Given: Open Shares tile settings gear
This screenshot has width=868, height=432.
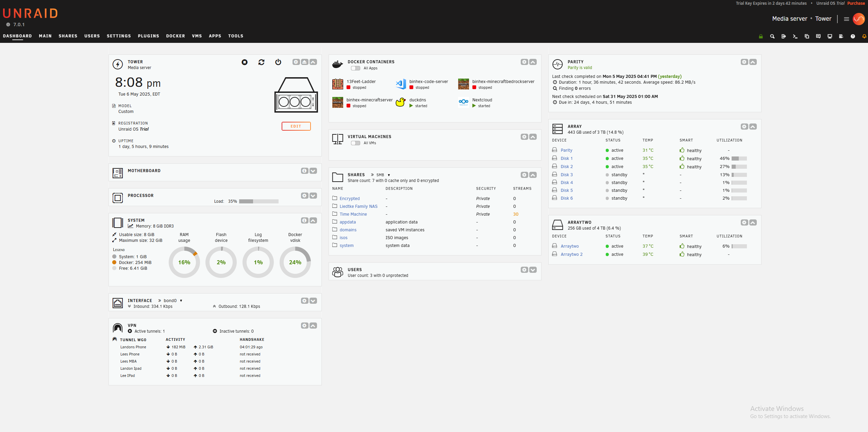Looking at the screenshot, I should (524, 175).
